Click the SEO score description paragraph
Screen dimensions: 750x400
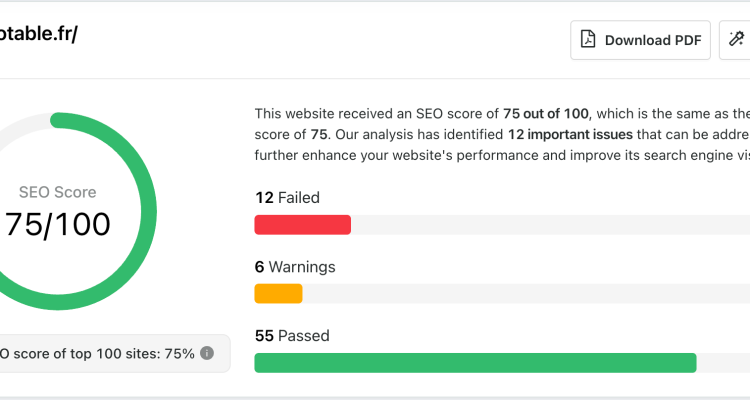point(502,134)
